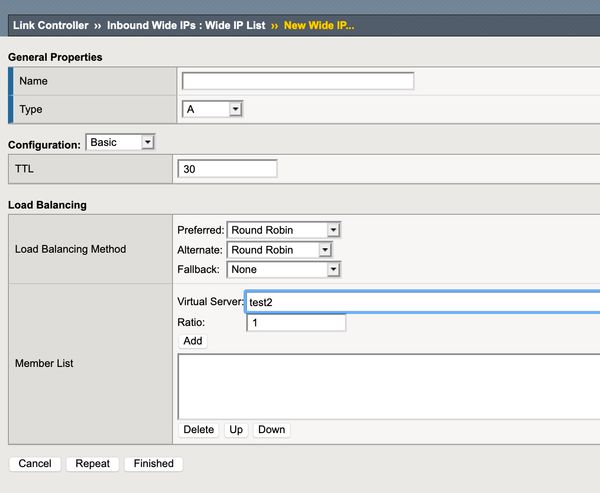Image resolution: width=600 pixels, height=493 pixels.
Task: Open the Type dropdown
Action: coord(212,109)
